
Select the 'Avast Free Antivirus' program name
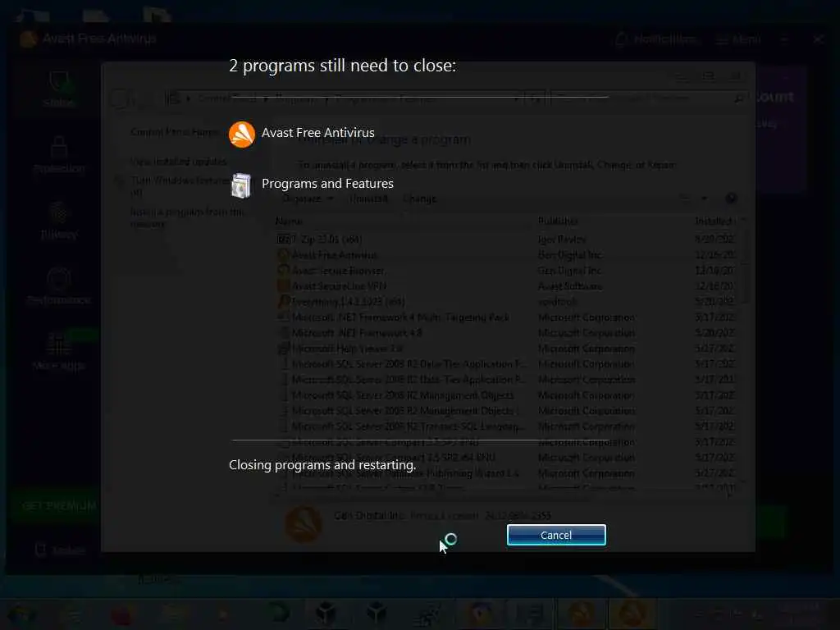(x=318, y=133)
